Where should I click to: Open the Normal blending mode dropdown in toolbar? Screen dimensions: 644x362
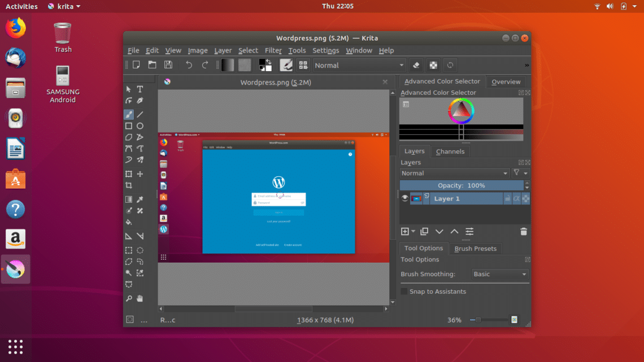click(359, 65)
